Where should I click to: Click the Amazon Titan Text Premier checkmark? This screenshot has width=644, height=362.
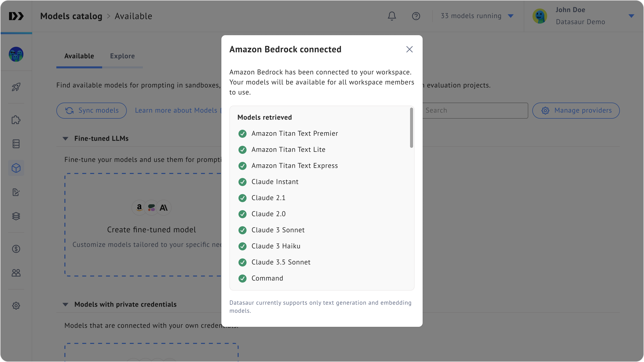click(x=242, y=134)
